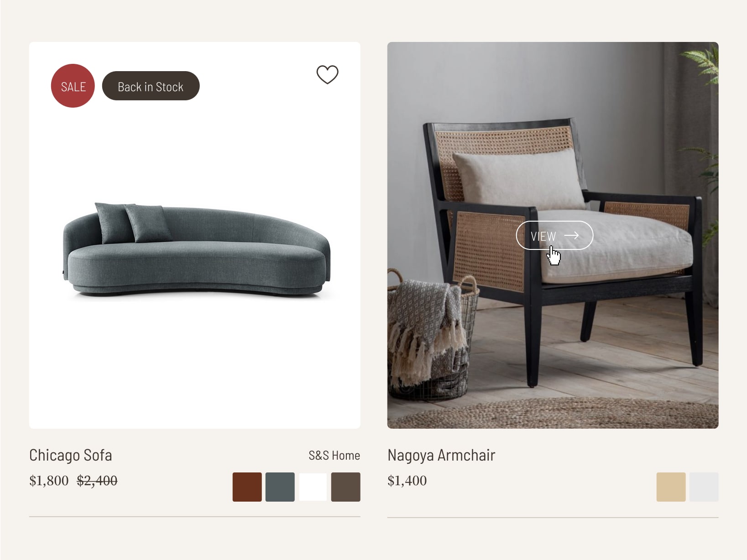The width and height of the screenshot is (747, 560).
Task: Click the red SALE badge
Action: click(73, 86)
